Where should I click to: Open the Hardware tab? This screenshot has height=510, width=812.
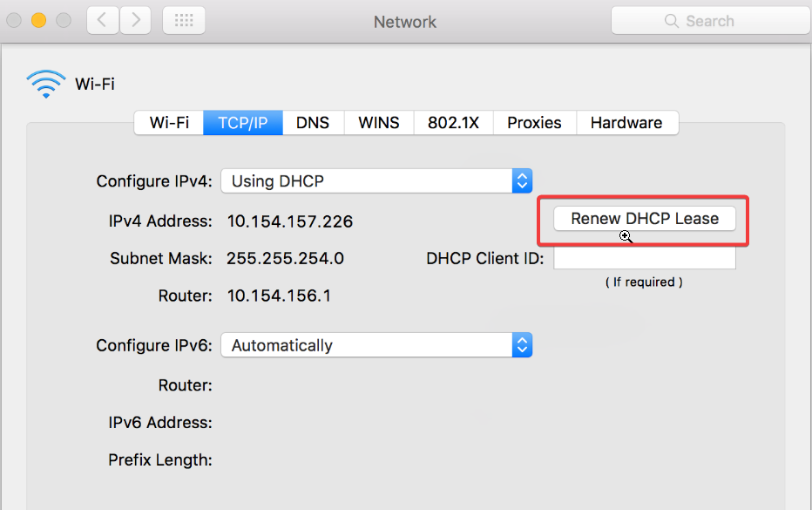[627, 122]
